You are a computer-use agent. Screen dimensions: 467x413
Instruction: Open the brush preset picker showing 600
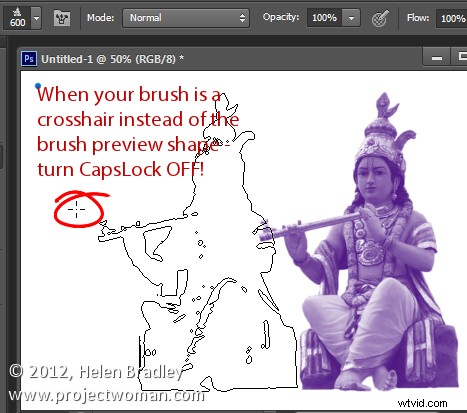[x=17, y=18]
